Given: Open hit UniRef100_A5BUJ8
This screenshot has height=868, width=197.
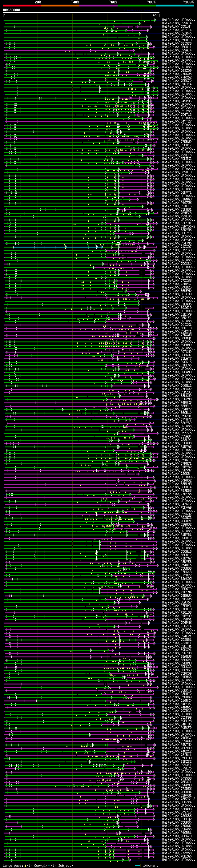Looking at the screenshot, I should pyautogui.click(x=177, y=40).
